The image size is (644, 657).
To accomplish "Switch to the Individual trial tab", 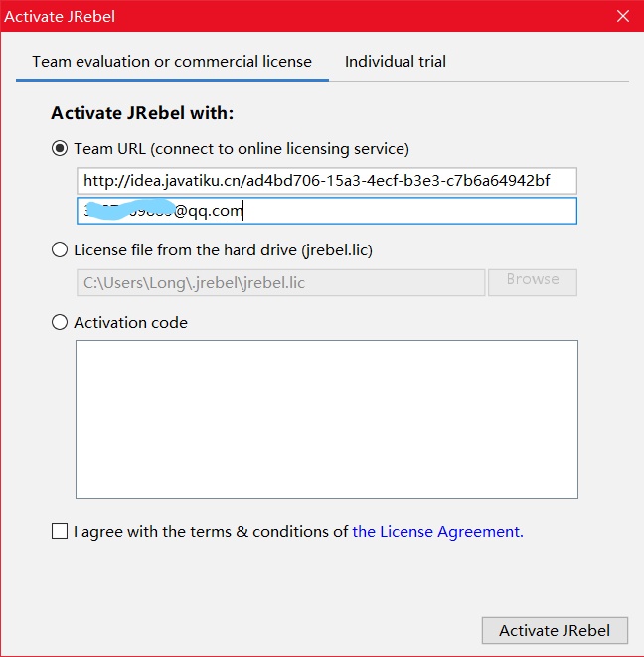I will [396, 62].
